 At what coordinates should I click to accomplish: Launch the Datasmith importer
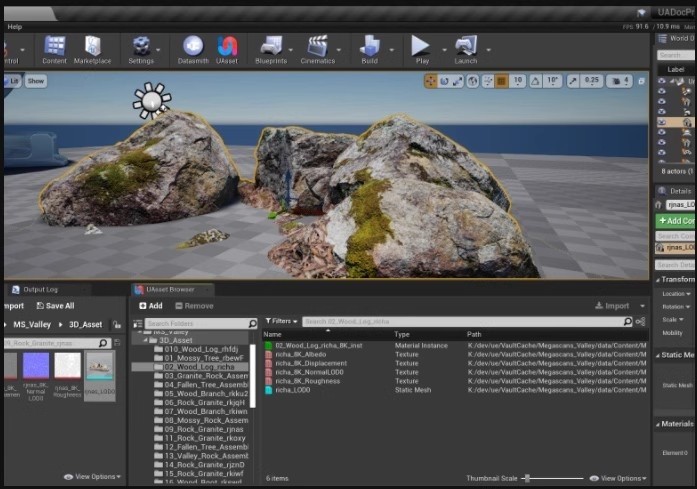point(193,50)
